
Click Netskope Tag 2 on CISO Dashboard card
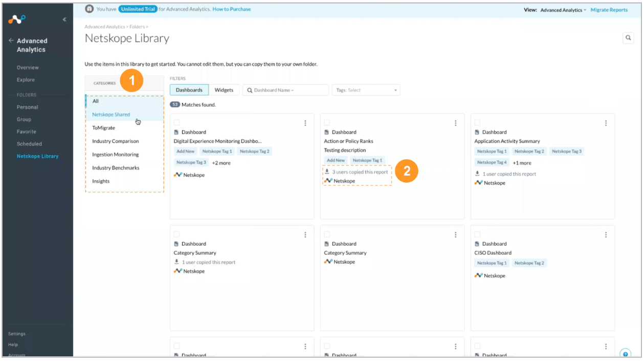(529, 263)
